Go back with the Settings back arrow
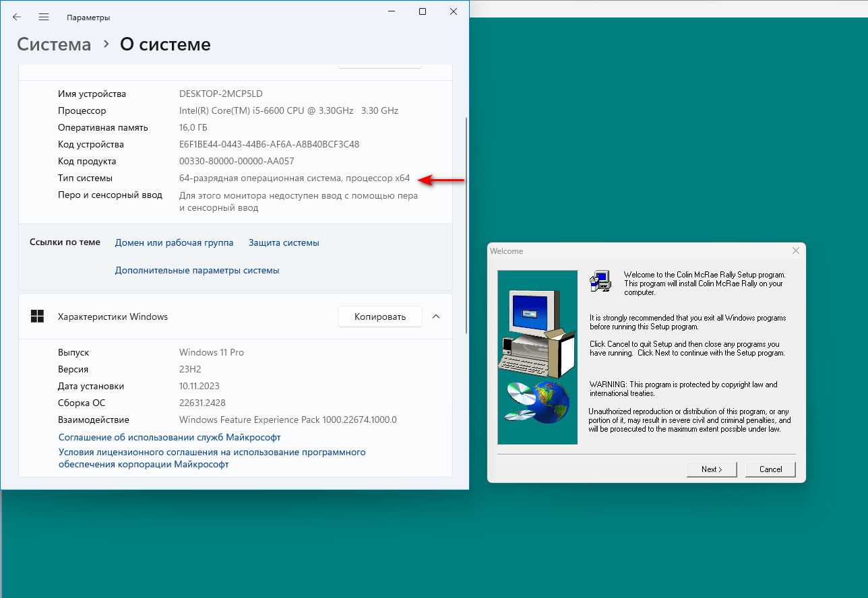This screenshot has width=868, height=598. (17, 17)
